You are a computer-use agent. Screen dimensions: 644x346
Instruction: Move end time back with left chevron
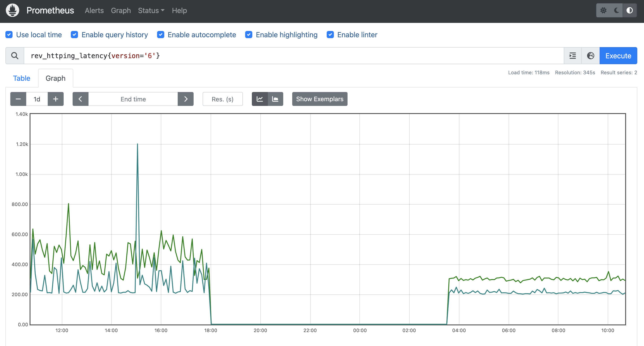point(80,99)
